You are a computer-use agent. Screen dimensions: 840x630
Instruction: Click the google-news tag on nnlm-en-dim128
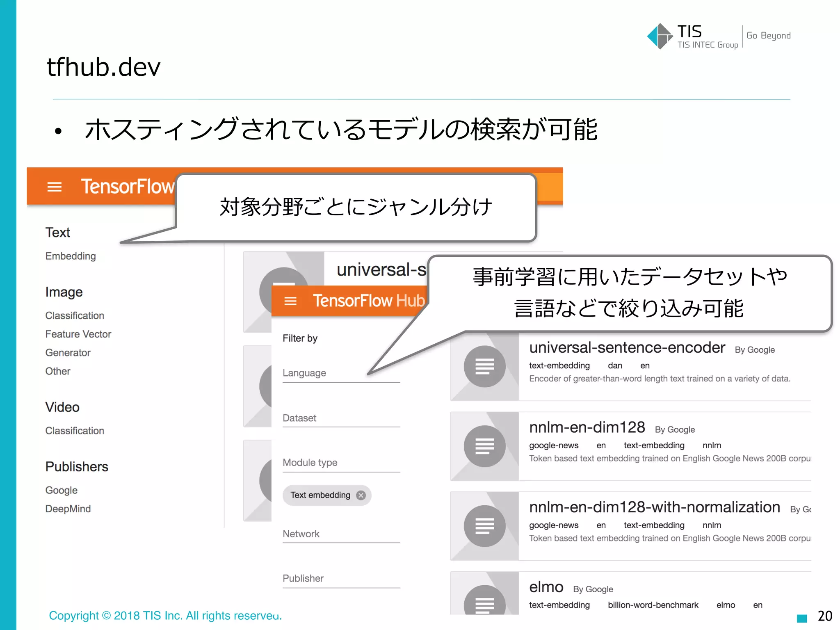pyautogui.click(x=553, y=445)
